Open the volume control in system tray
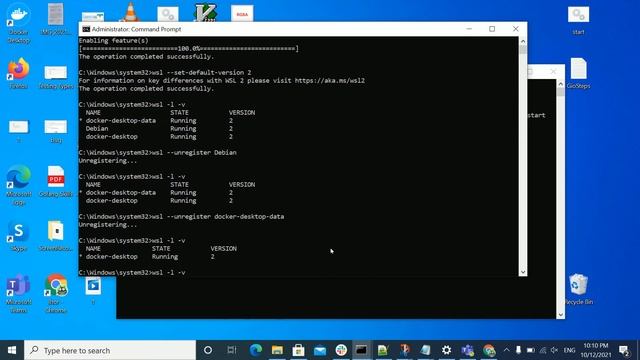 tap(554, 350)
